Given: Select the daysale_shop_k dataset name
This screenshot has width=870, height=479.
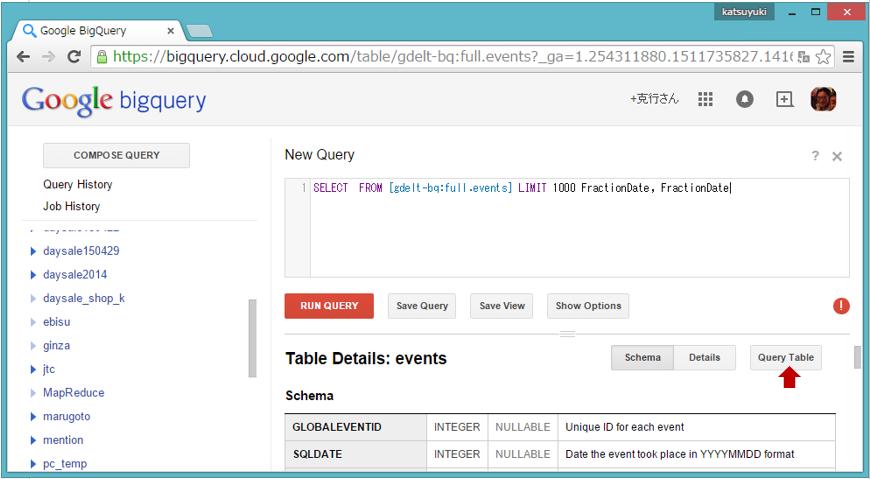Looking at the screenshot, I should coord(84,299).
